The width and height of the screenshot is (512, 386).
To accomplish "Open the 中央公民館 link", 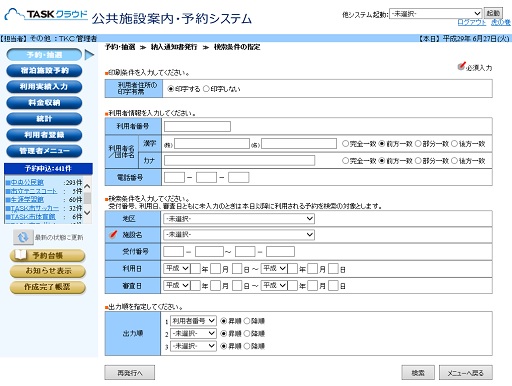I will 27,182.
